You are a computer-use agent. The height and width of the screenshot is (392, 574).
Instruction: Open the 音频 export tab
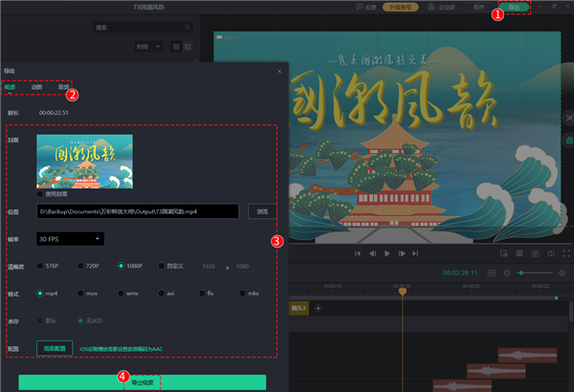tap(63, 86)
